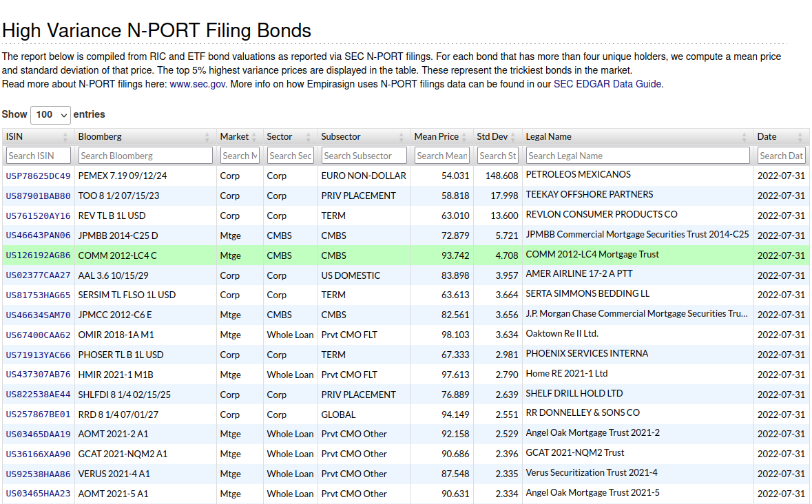Sort by Subsector using header arrows
The height and width of the screenshot is (504, 812).
click(x=402, y=137)
